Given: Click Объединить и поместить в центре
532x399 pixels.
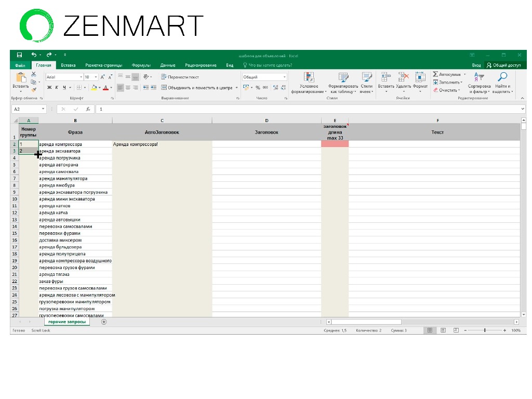Looking at the screenshot, I should [197, 87].
